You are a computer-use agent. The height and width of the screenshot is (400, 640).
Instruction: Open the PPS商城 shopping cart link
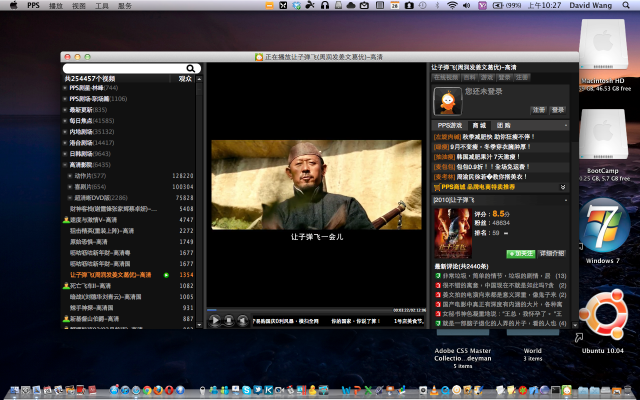pos(474,187)
